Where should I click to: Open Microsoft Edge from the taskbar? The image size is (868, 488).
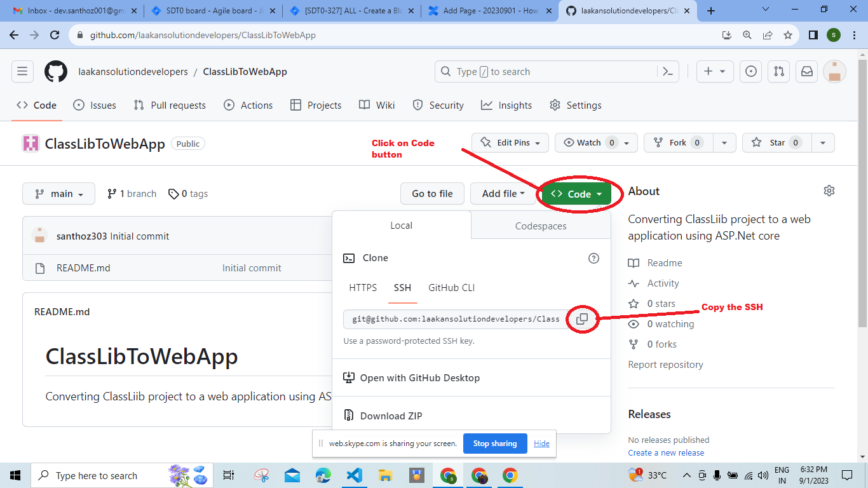click(x=323, y=475)
